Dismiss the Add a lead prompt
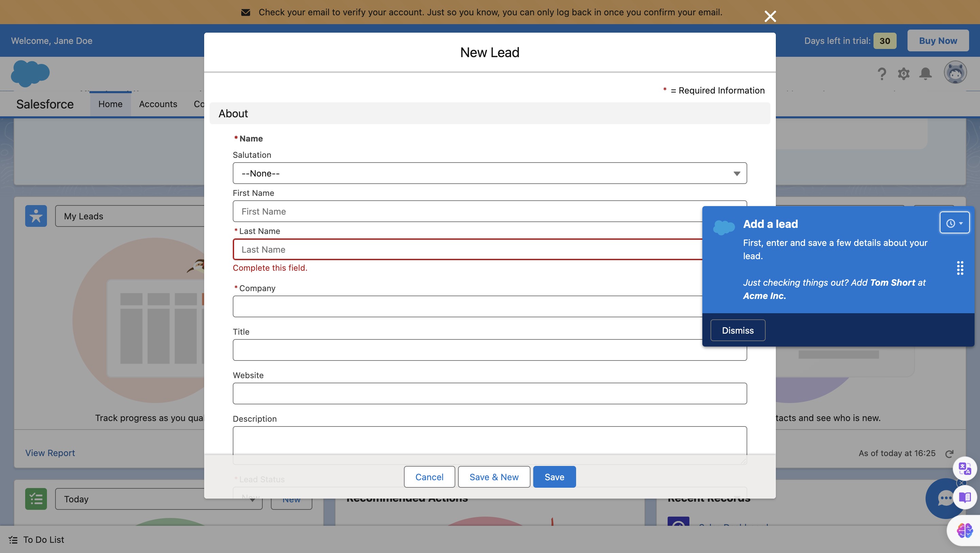The width and height of the screenshot is (980, 553). [737, 330]
